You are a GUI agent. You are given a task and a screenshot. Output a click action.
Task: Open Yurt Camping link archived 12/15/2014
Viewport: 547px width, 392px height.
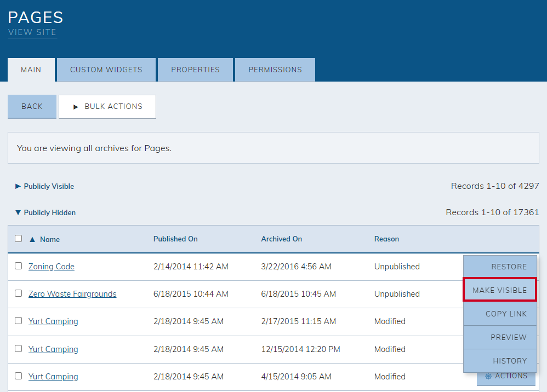[x=53, y=349]
